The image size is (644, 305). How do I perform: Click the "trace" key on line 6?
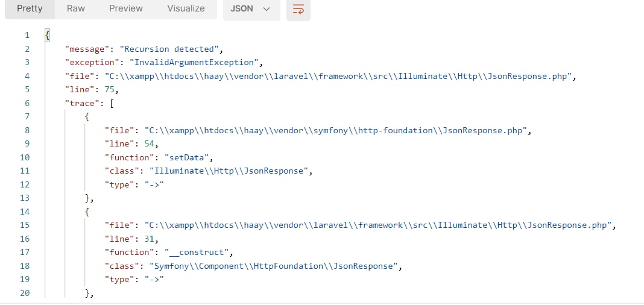point(82,104)
